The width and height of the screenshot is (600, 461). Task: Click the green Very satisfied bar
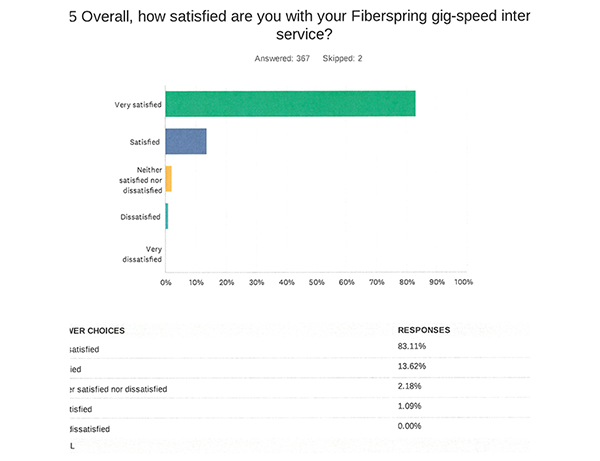click(x=290, y=103)
